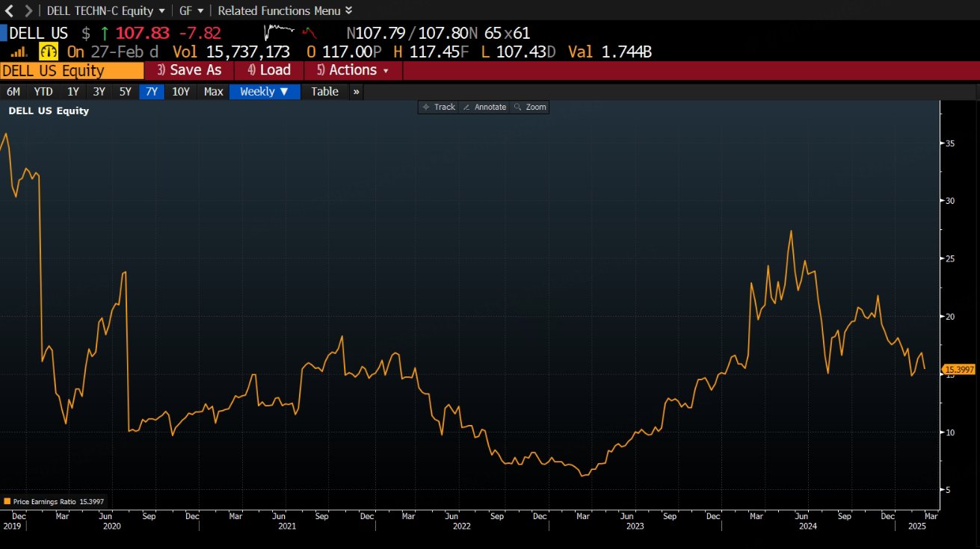Switch to Table view
Viewport: 980px width, 549px height.
click(x=324, y=92)
